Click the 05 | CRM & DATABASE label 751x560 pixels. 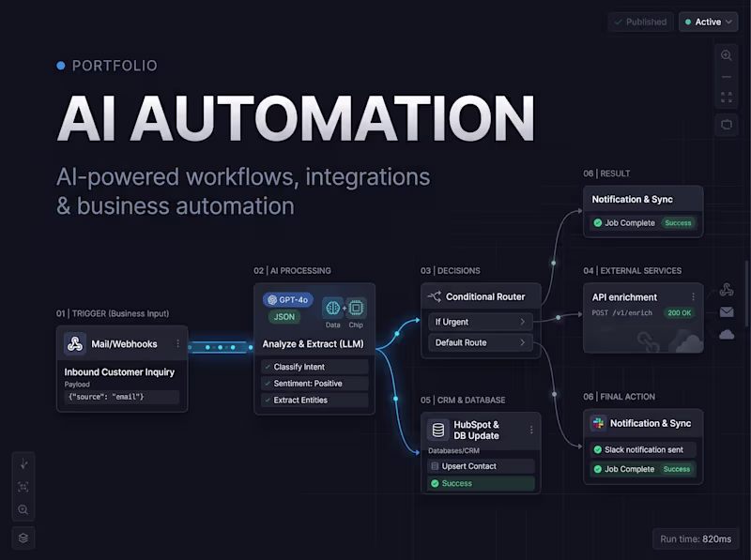point(463,401)
